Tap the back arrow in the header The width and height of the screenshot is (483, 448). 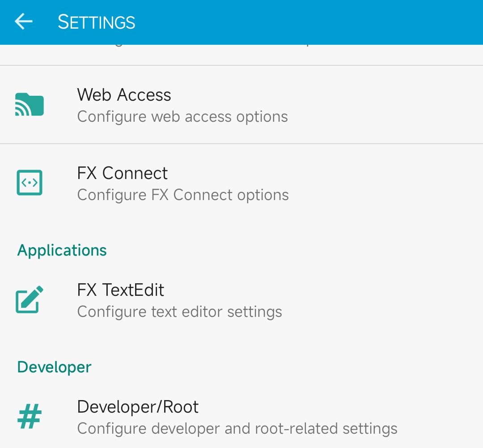[23, 21]
